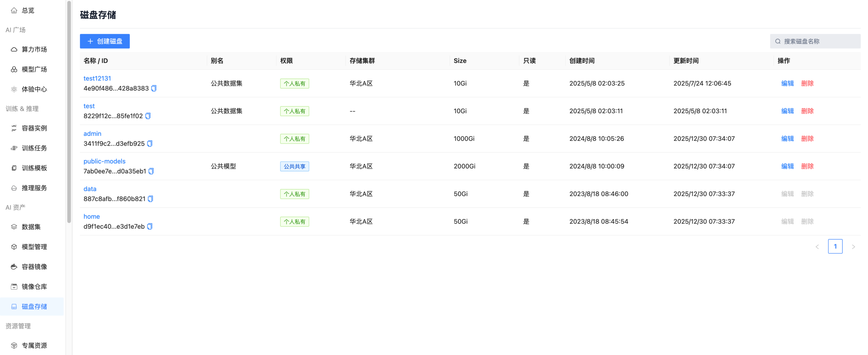The width and height of the screenshot is (868, 355).
Task: Click the search magnifier icon
Action: (778, 41)
